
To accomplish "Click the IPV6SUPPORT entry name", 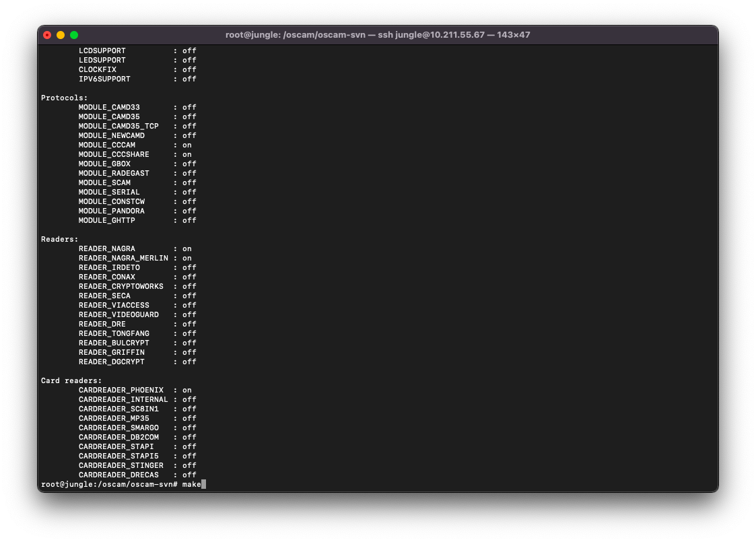I will click(104, 79).
